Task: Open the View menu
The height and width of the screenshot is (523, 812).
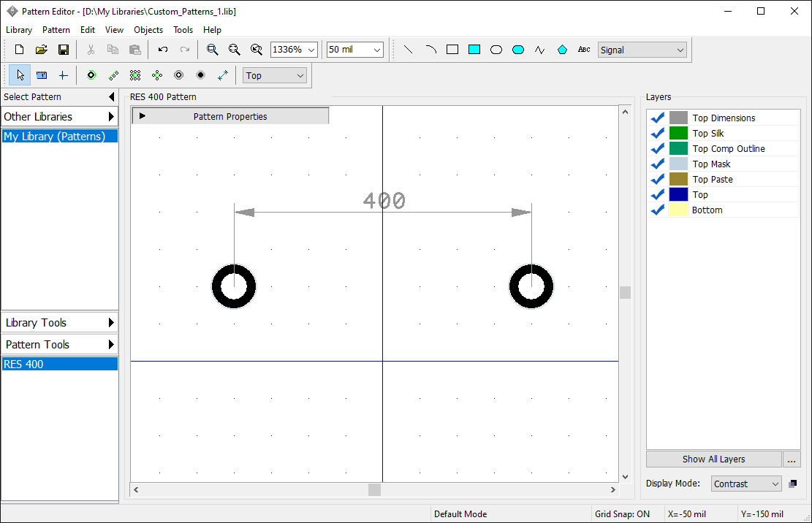Action: (115, 30)
